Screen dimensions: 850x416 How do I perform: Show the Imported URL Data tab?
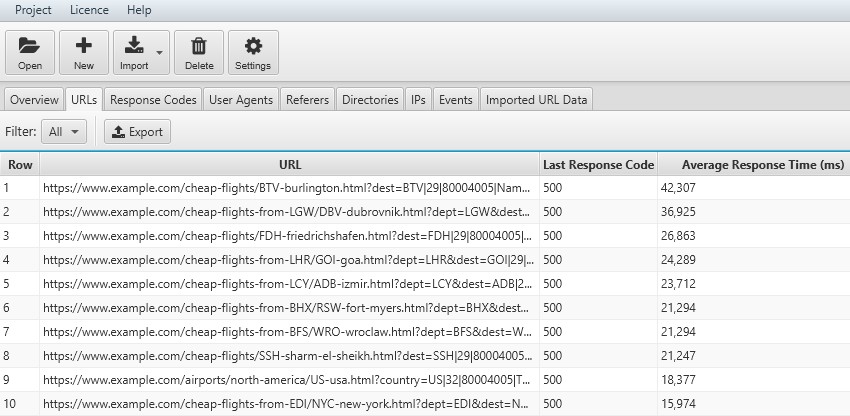(537, 100)
